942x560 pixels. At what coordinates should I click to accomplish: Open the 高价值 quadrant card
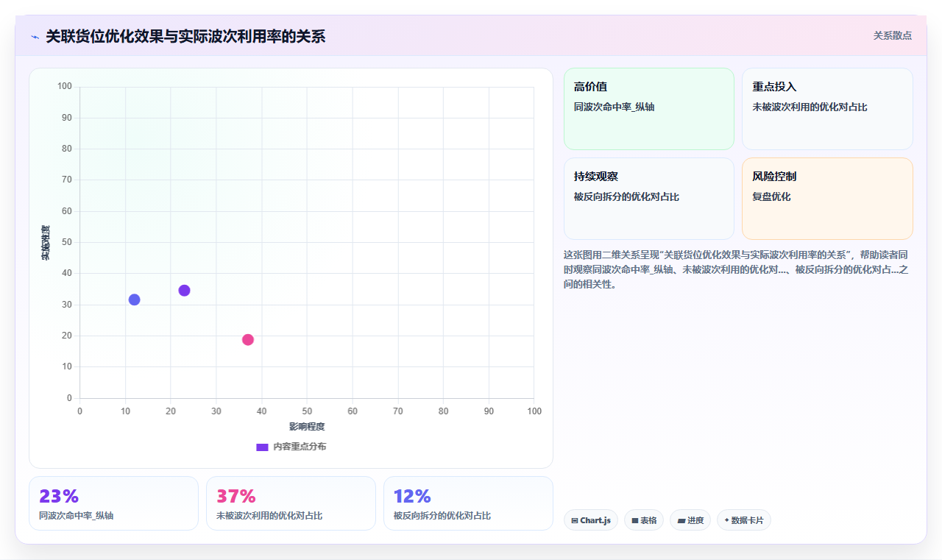pyautogui.click(x=649, y=109)
